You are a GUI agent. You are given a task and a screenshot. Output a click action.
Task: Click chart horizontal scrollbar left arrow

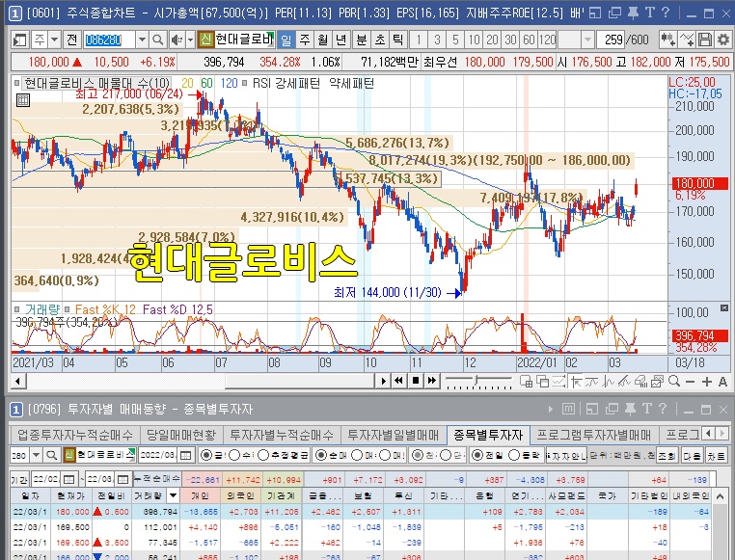18,381
